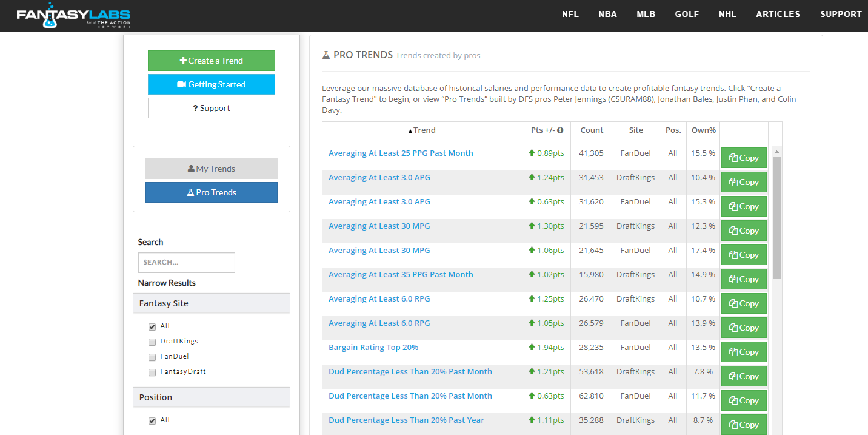Screen dimensions: 868x435
Task: Open the DraftKings Dud Percentage Past Month link
Action: point(410,372)
